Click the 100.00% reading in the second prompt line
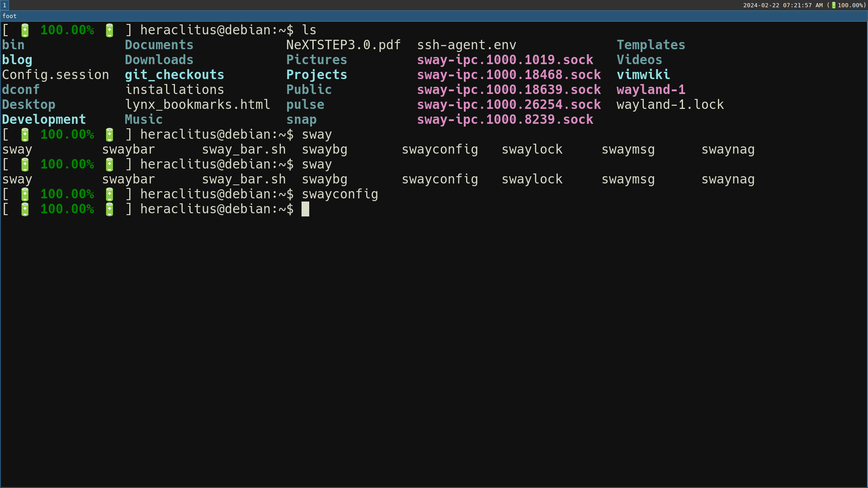 click(67, 134)
